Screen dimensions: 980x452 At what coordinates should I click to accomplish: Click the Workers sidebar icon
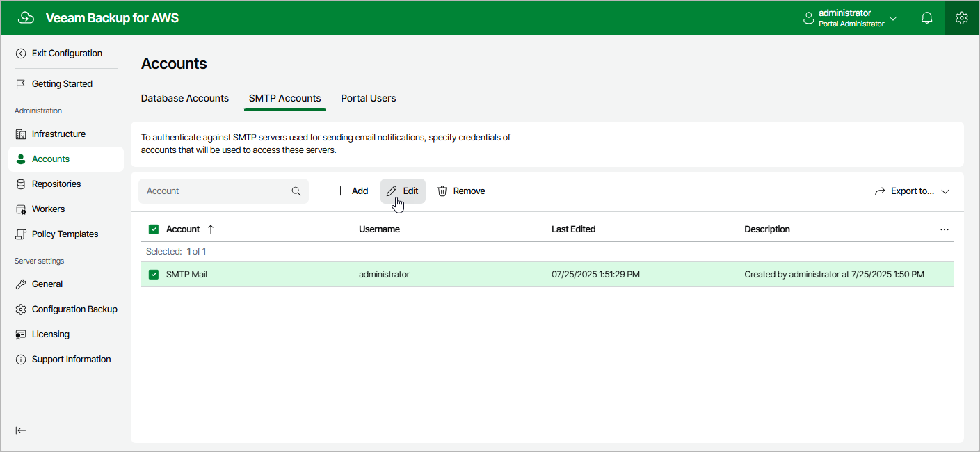point(21,209)
